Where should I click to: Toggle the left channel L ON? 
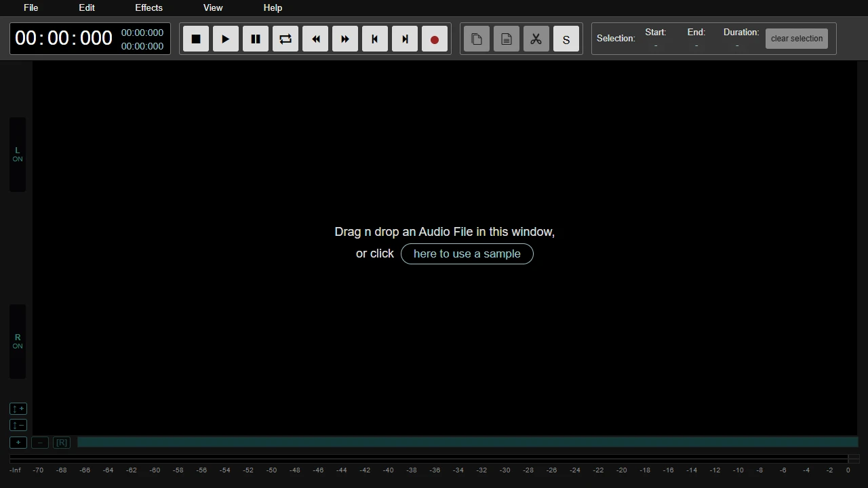(x=17, y=155)
